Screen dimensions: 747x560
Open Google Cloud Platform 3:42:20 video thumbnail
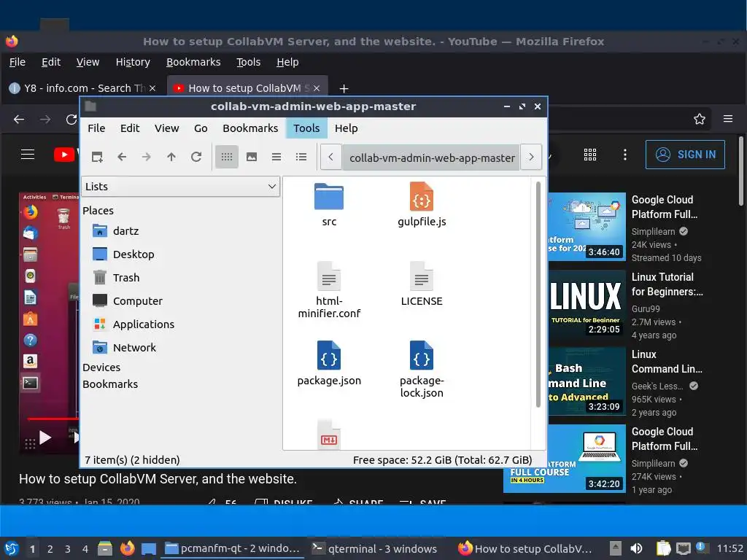[565, 459]
